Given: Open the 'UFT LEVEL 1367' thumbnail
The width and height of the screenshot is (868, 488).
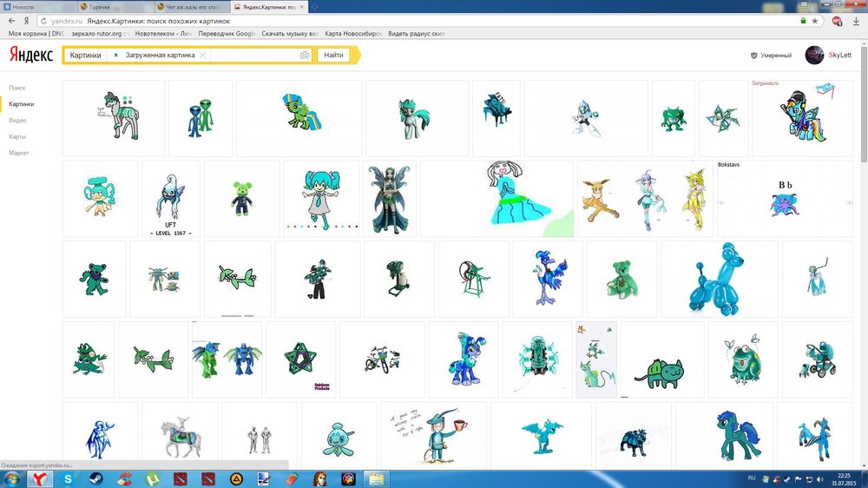Looking at the screenshot, I should pos(170,199).
